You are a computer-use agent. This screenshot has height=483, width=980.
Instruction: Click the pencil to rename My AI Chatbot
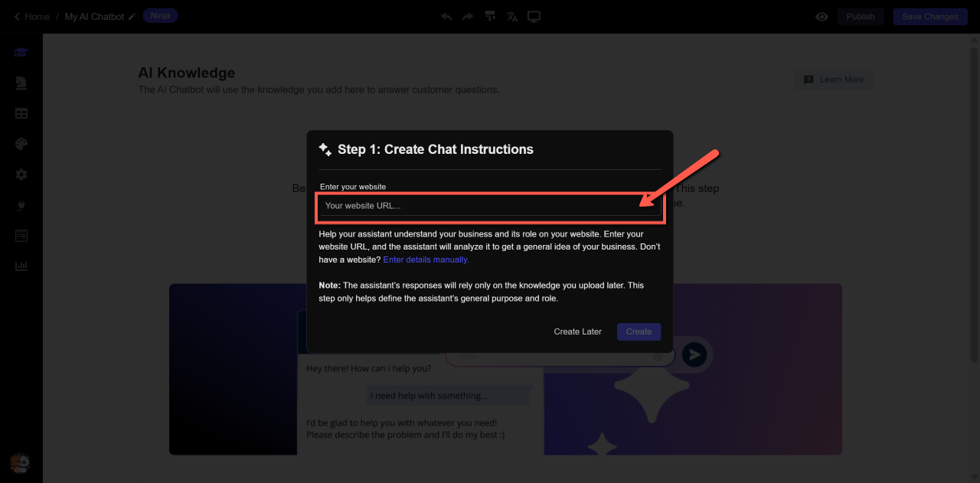click(132, 17)
